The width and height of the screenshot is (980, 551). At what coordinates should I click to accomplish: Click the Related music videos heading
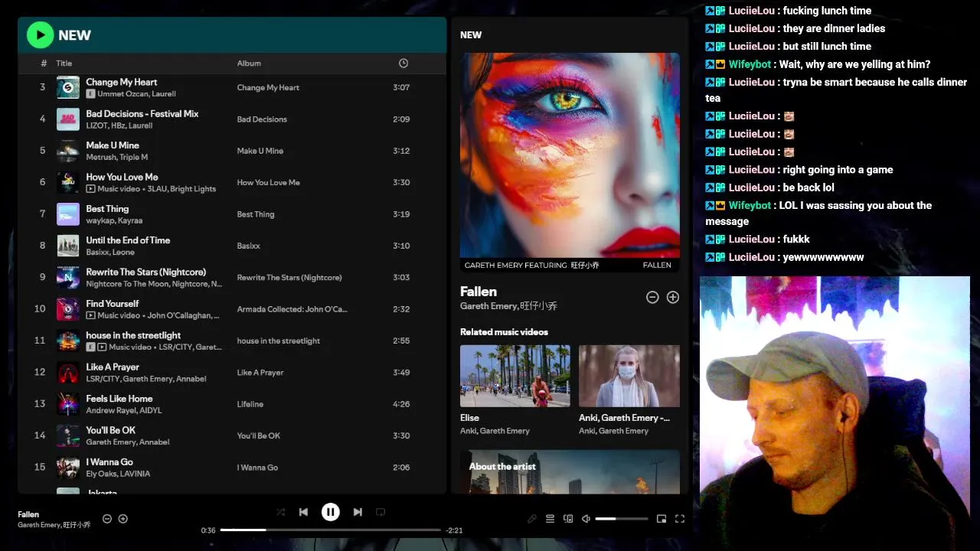tap(504, 332)
